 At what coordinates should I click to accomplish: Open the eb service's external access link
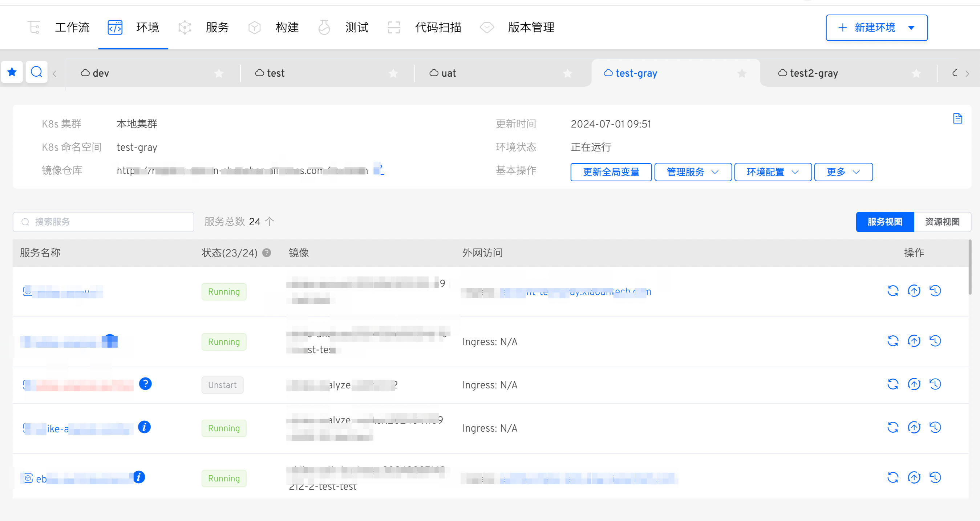(588, 478)
